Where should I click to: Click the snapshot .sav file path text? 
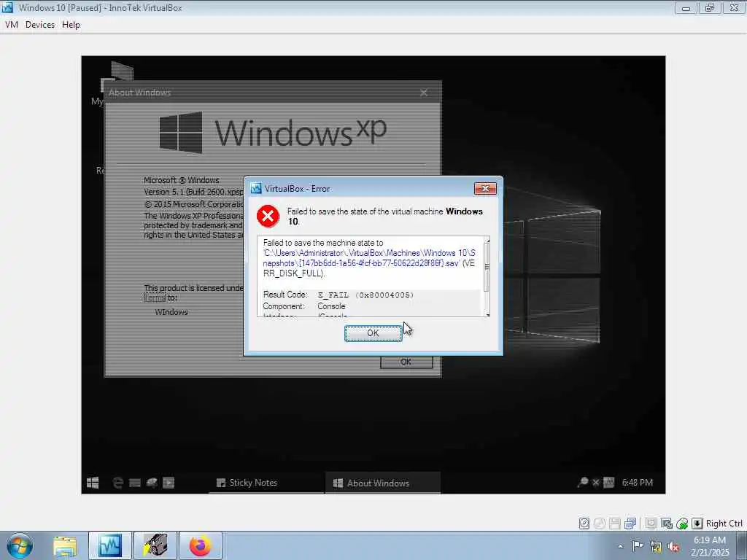click(x=369, y=258)
